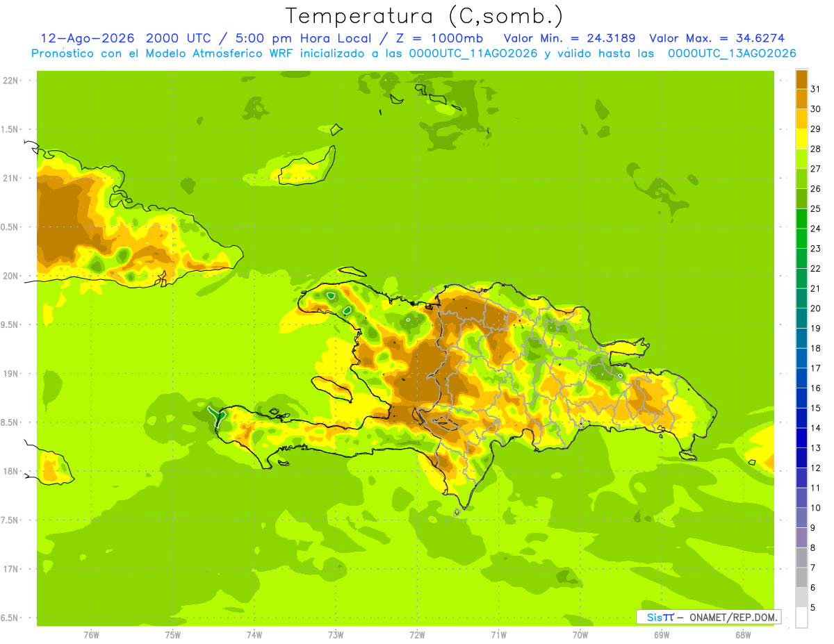Image resolution: width=834 pixels, height=644 pixels.
Task: Click 'Valor Min. = 24.3189' text
Action: (569, 38)
